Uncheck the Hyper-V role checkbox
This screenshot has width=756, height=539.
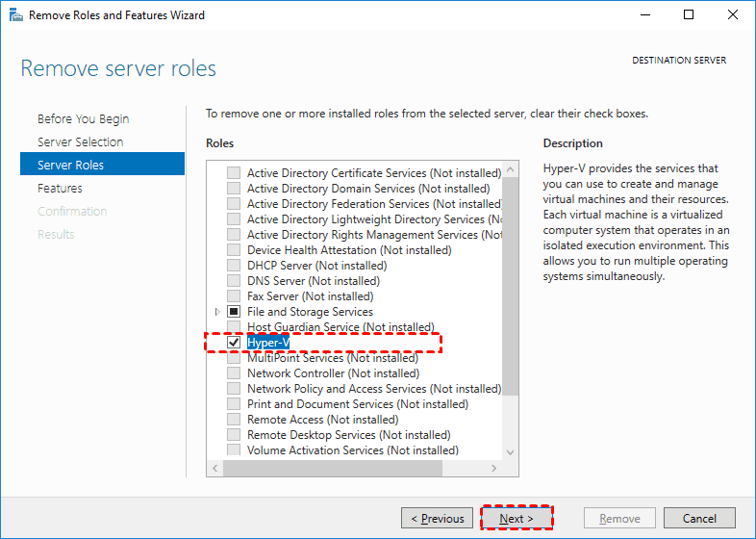click(x=234, y=343)
